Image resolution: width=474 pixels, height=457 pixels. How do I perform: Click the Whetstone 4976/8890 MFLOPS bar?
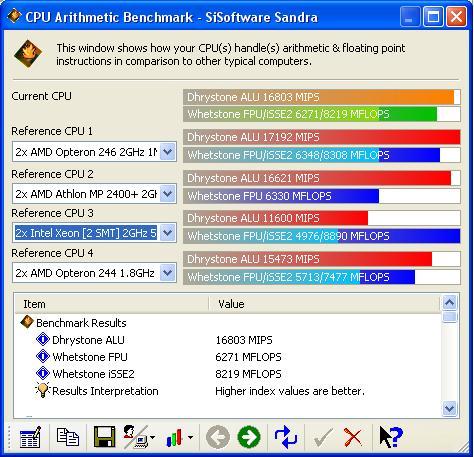[322, 236]
